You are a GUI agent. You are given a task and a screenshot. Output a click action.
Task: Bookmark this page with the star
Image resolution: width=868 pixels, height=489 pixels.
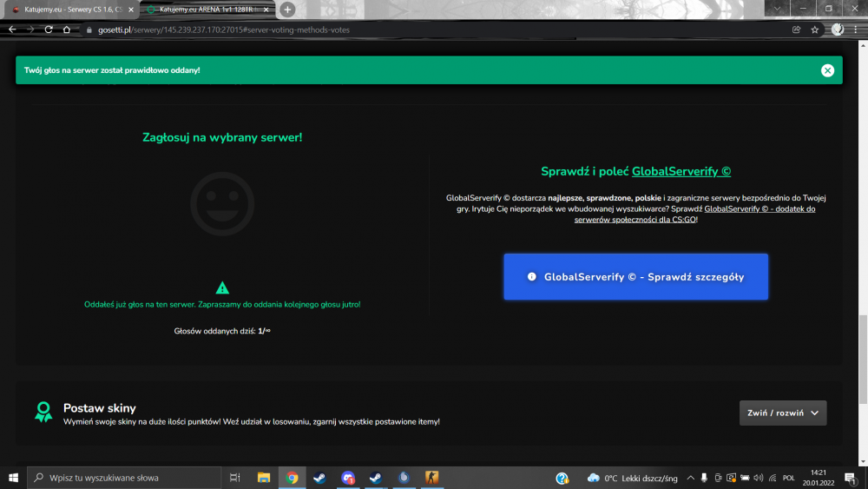[814, 30]
